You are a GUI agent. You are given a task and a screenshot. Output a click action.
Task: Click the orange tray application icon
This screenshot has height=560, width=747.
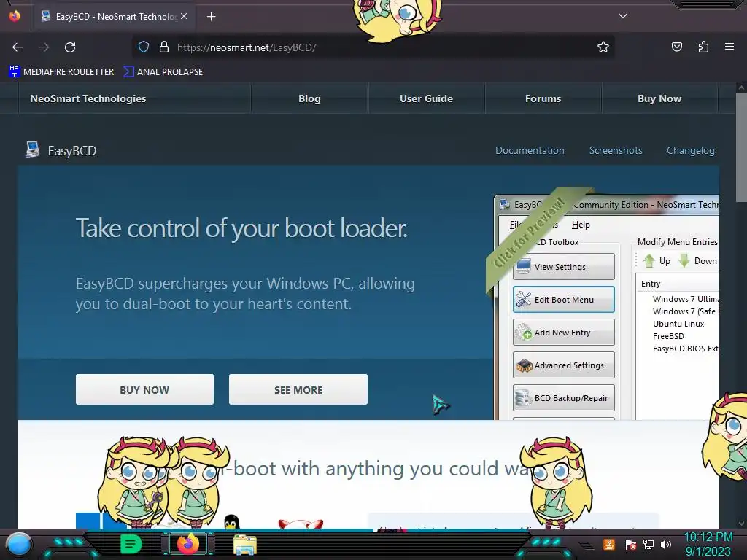(609, 544)
